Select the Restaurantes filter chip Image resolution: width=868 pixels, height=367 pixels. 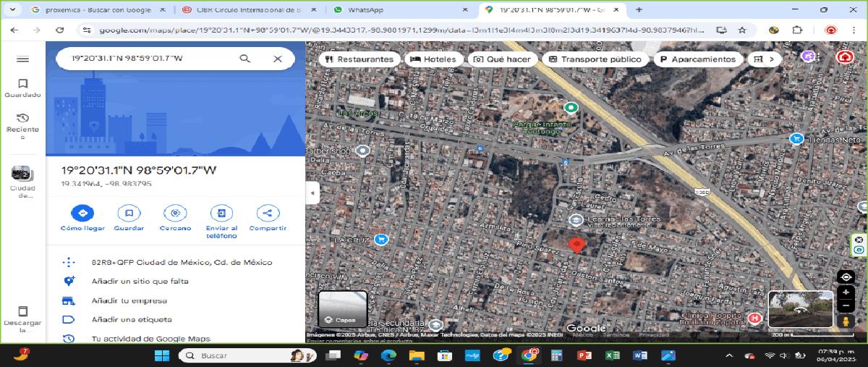(x=359, y=59)
